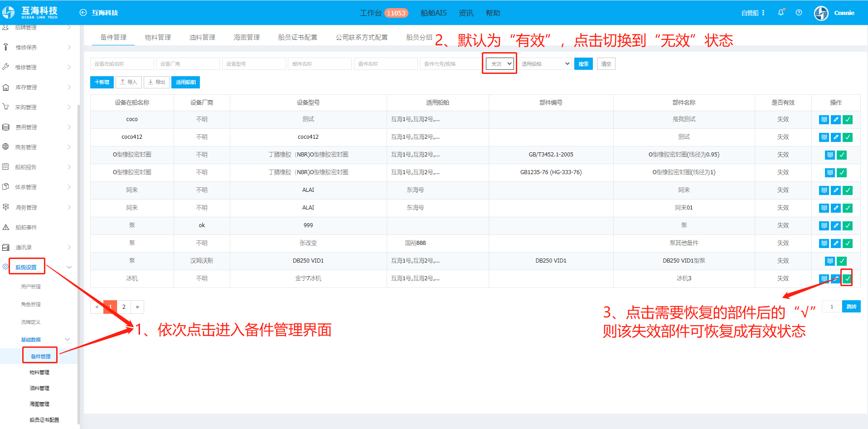Click the 库存管理 house icon in sidebar
Screen dimensions: 868x429
pyautogui.click(x=6, y=87)
